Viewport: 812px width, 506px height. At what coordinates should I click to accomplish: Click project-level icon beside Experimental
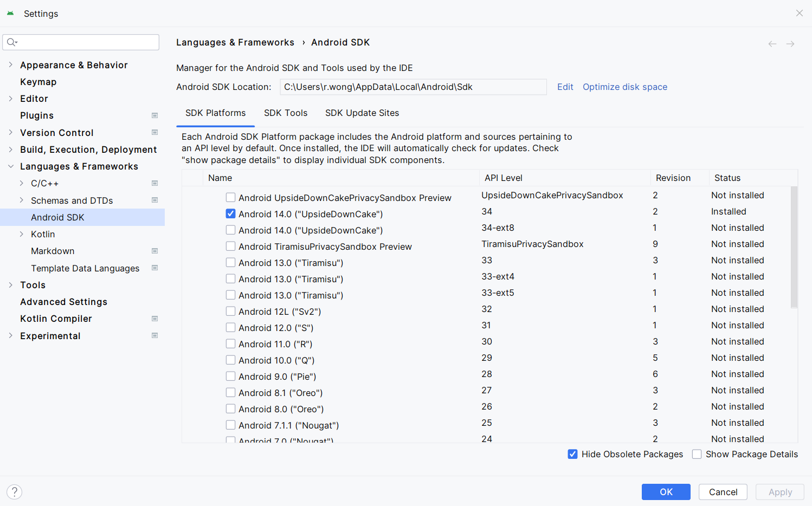154,335
